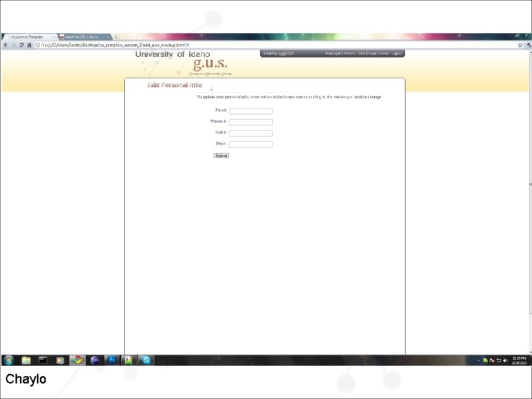Image resolution: width=532 pixels, height=399 pixels.
Task: Open the command prompt taskbar icon
Action: pos(43,360)
